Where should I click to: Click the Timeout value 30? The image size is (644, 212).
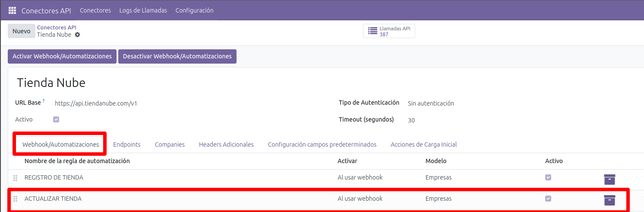[x=411, y=120]
